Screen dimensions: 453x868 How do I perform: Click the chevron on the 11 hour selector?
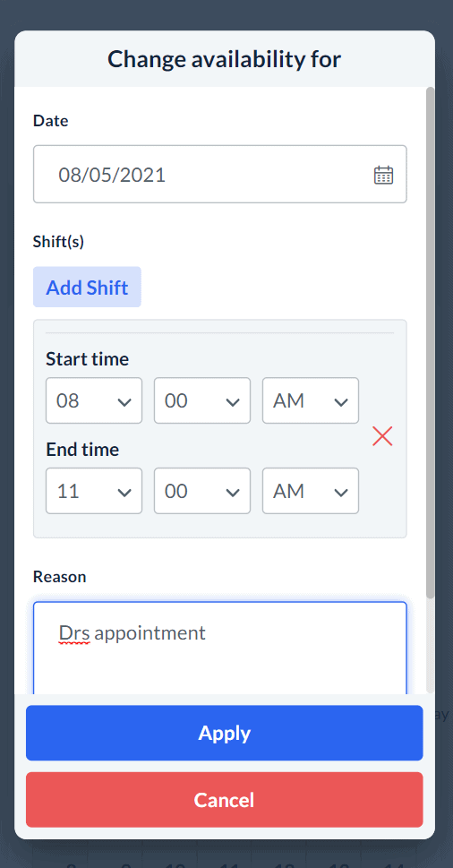pyautogui.click(x=124, y=493)
